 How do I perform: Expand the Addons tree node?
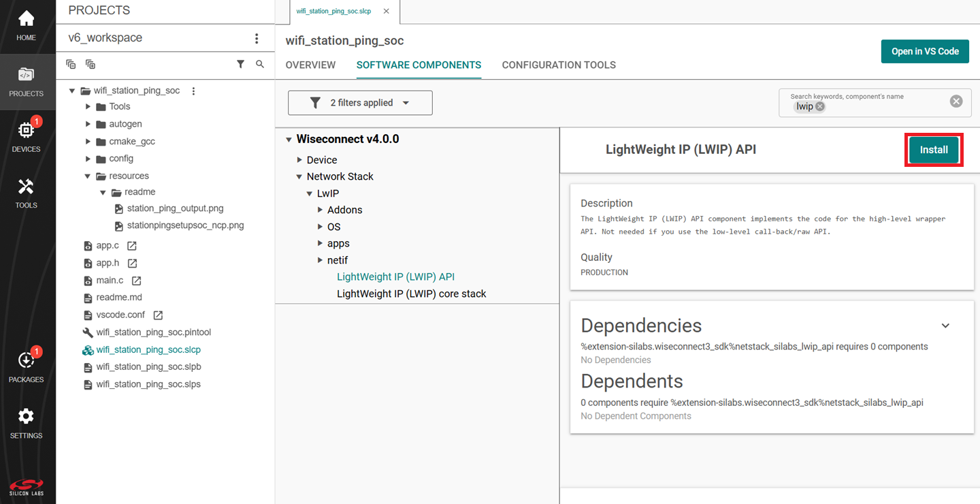pyautogui.click(x=321, y=210)
